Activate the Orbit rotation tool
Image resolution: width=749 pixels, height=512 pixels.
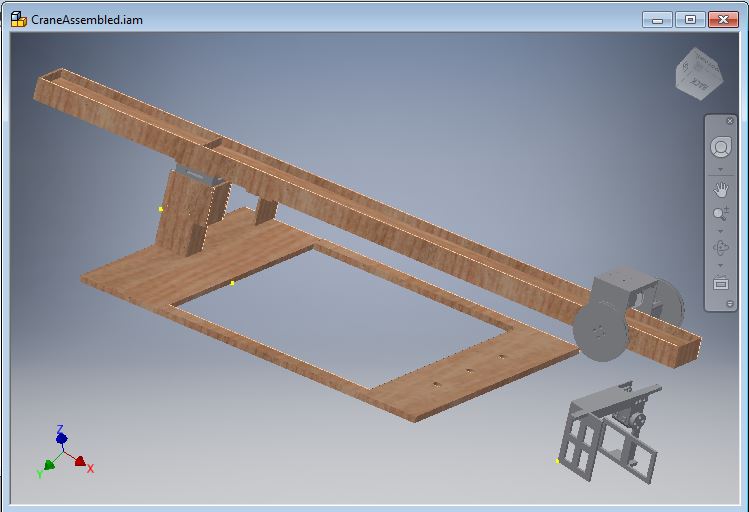[x=720, y=248]
